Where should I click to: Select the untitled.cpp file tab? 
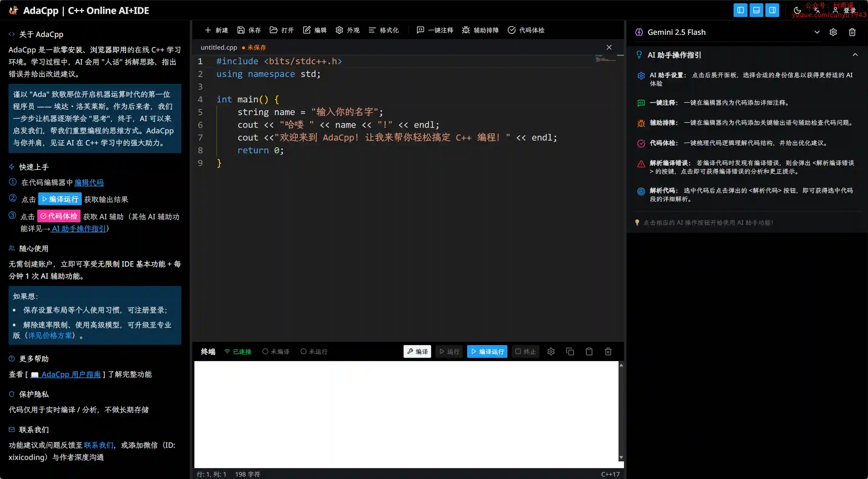[x=219, y=48]
